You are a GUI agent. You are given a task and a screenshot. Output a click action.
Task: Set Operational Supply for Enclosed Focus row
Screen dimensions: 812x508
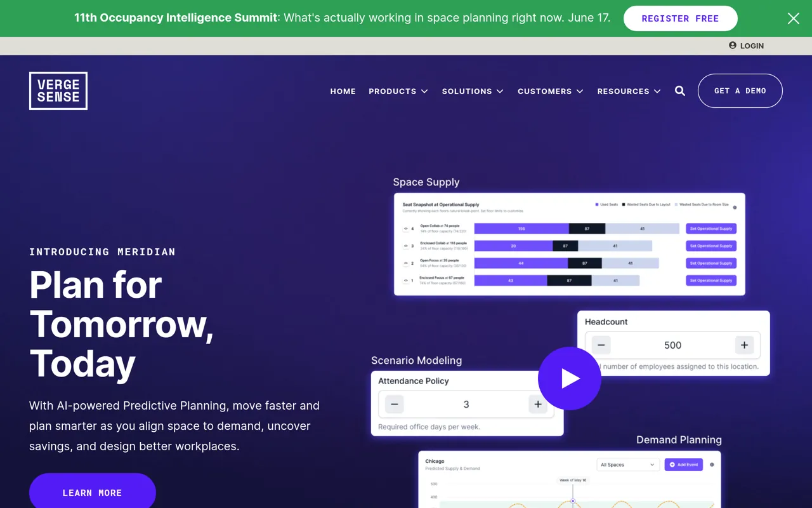(711, 280)
